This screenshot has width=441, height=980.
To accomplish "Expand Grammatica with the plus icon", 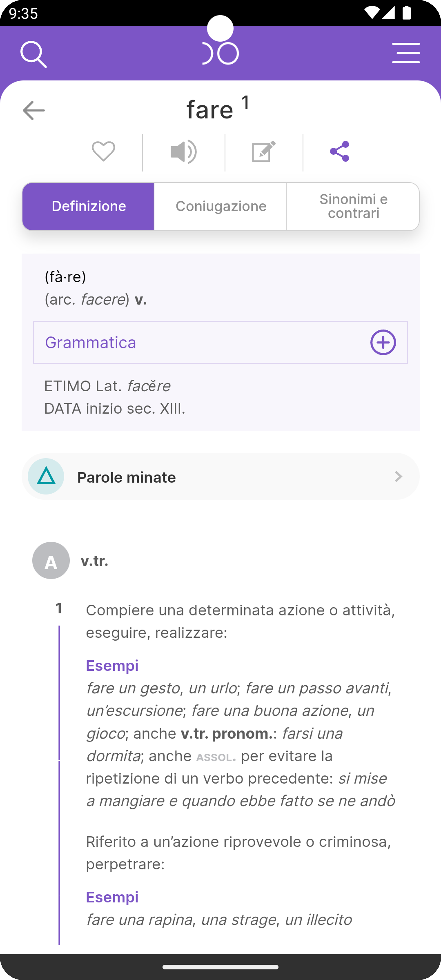I will (x=383, y=343).
